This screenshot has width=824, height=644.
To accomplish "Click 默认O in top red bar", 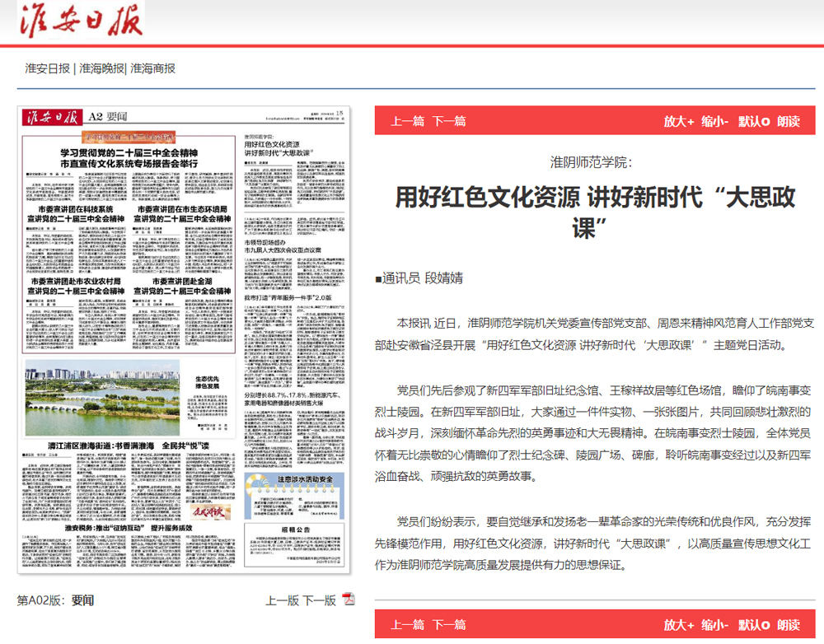I will [754, 121].
